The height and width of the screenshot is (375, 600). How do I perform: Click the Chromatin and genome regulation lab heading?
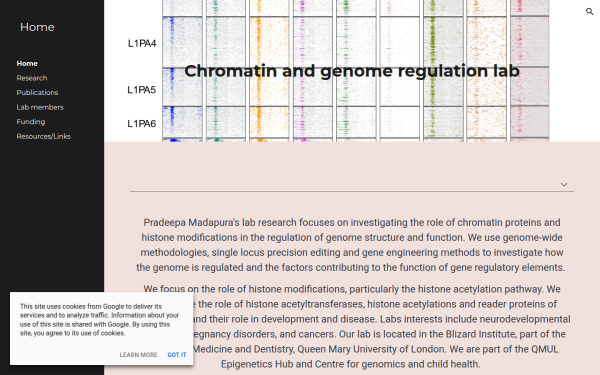352,71
